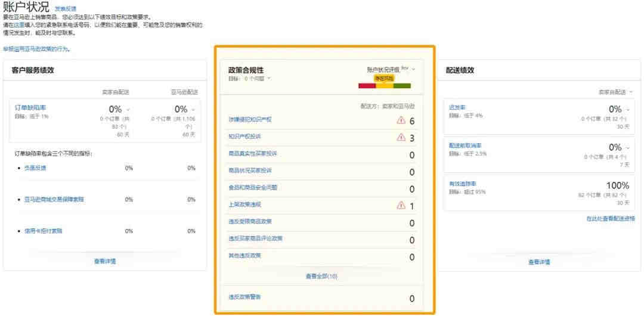Expand 政策合规性 目标 dropdown arrow
This screenshot has width=644, height=316.
point(269,78)
